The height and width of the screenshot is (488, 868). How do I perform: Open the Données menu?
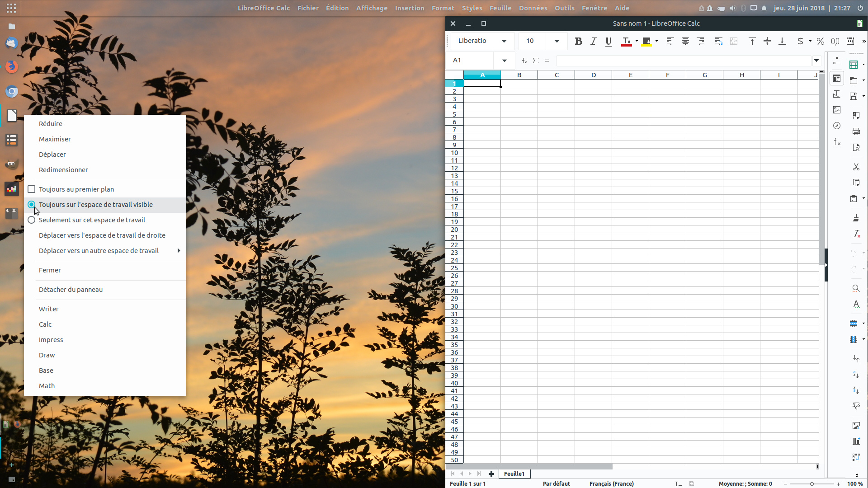(x=533, y=8)
